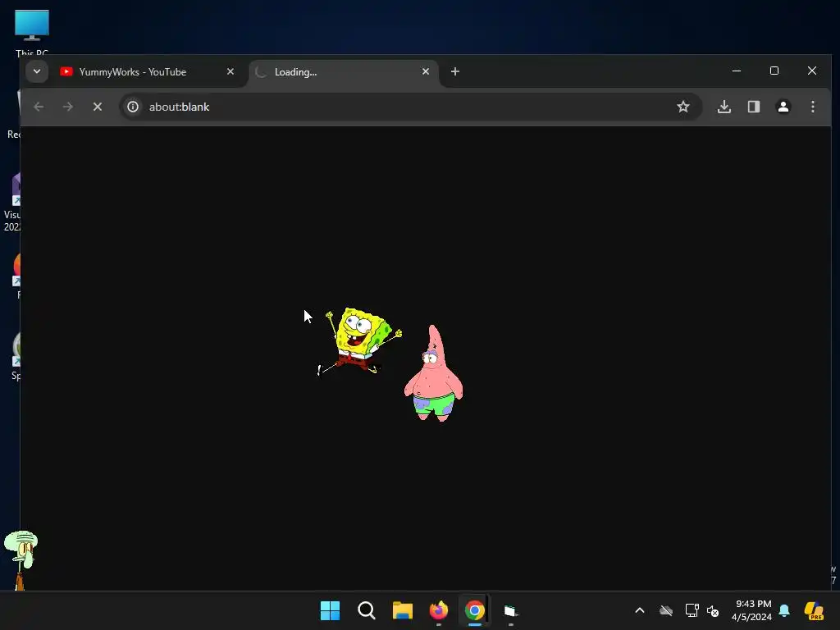The width and height of the screenshot is (840, 630).
Task: Click the Patrick Star image
Action: tap(433, 373)
